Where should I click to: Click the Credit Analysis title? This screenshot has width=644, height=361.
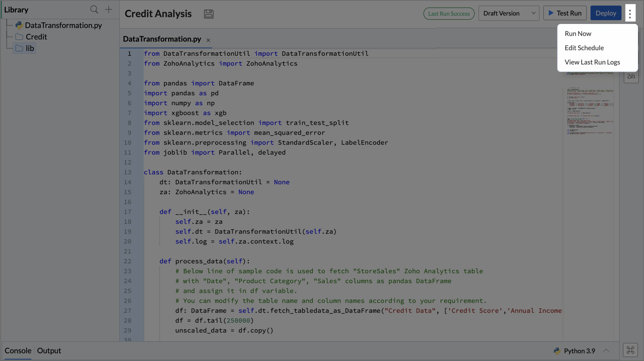tap(158, 14)
